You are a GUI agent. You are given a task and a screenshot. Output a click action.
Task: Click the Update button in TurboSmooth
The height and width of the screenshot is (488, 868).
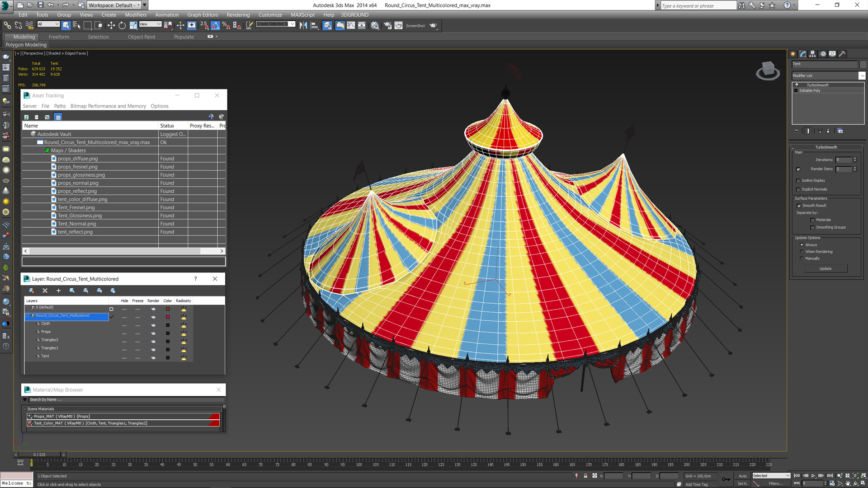[x=826, y=268]
